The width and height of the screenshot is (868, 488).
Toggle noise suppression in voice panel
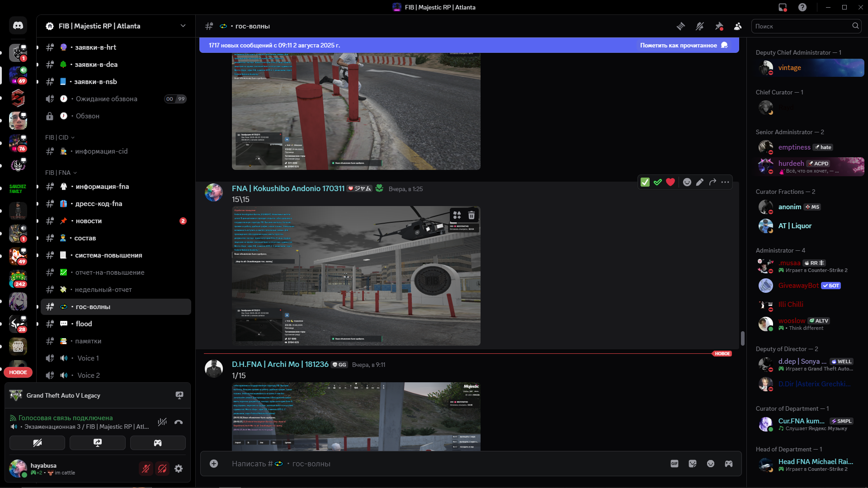(162, 422)
